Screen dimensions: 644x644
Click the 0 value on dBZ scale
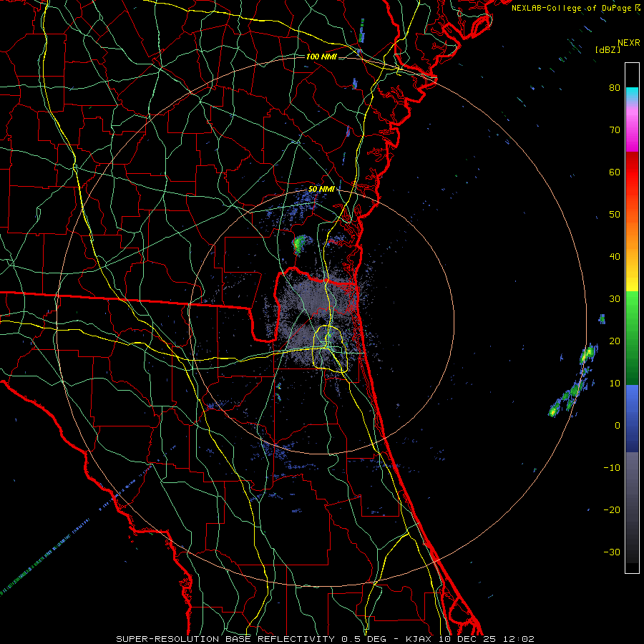[x=618, y=426]
